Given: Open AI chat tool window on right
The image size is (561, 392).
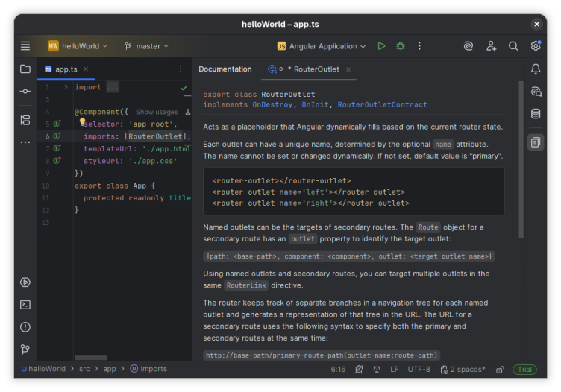Looking at the screenshot, I should point(536,92).
